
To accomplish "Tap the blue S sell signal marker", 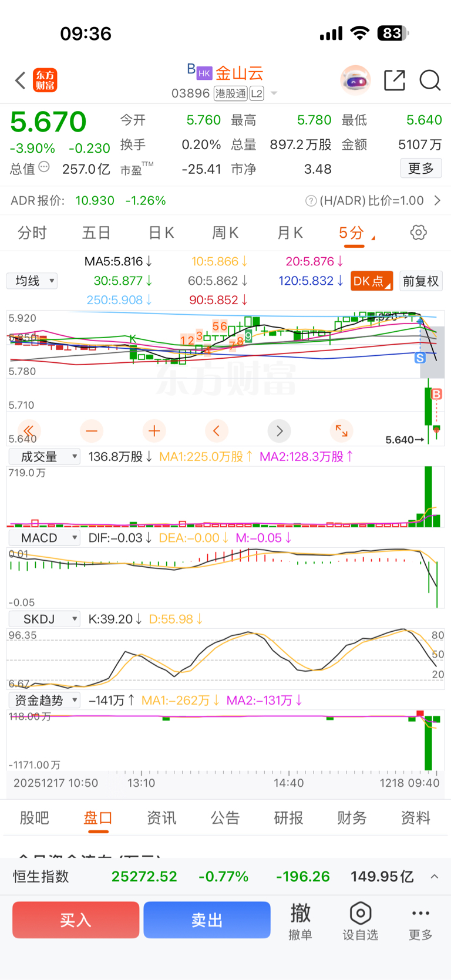I will coord(420,358).
